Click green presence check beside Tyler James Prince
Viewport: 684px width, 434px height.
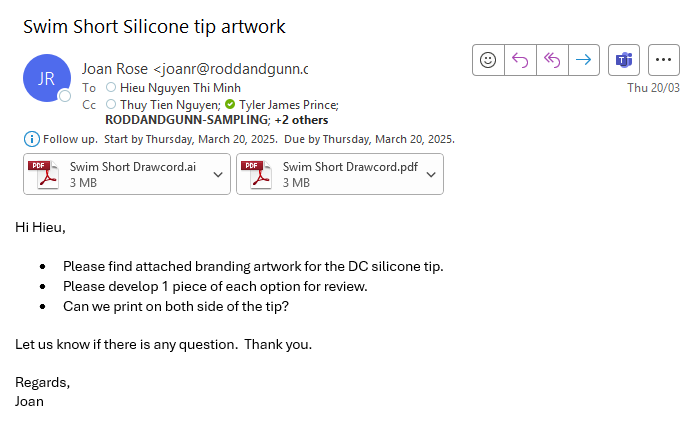(x=230, y=104)
